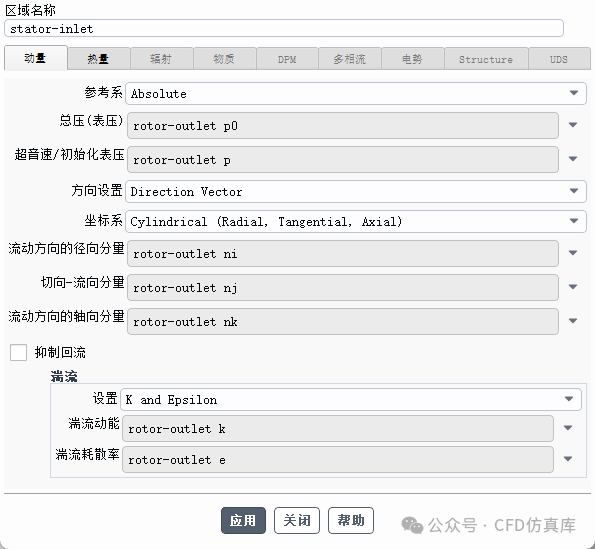Image resolution: width=595 pixels, height=549 pixels.
Task: Open the 参考系 Absolute dropdown
Action: [x=356, y=93]
